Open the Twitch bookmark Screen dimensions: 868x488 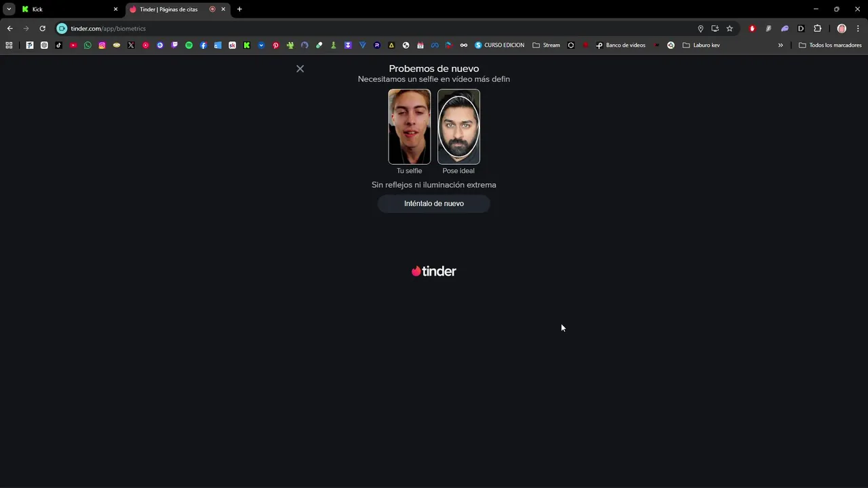(174, 45)
